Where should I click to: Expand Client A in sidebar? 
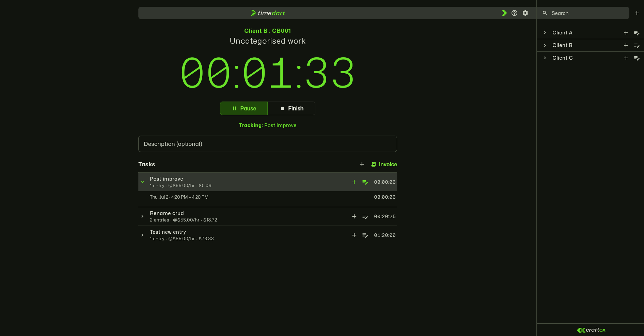[x=545, y=33]
